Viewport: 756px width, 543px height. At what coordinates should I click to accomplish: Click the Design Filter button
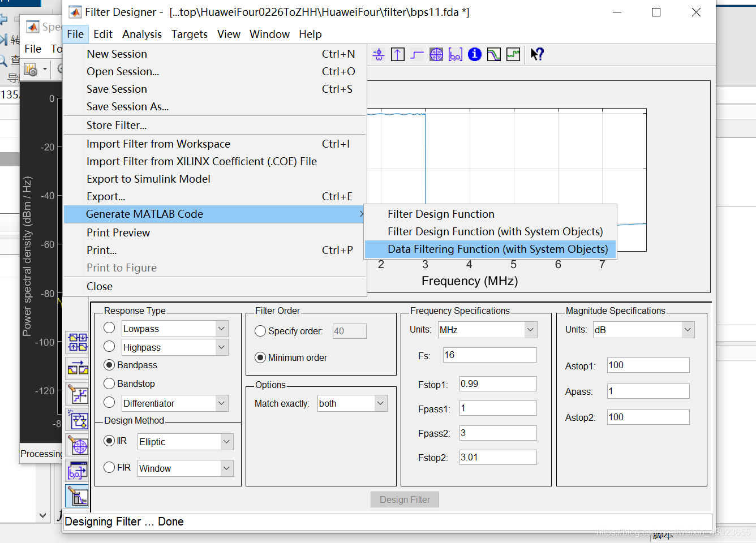point(405,499)
